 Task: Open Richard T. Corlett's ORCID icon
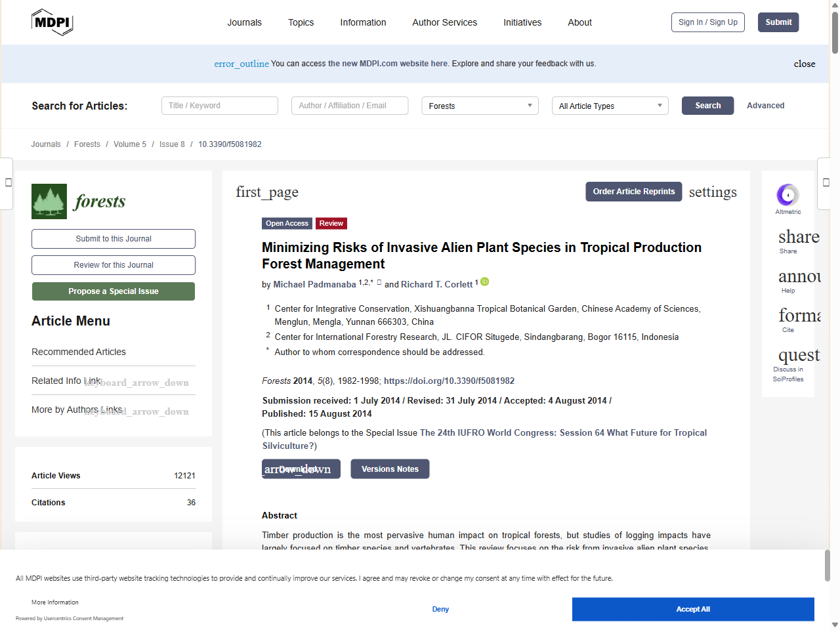click(485, 282)
